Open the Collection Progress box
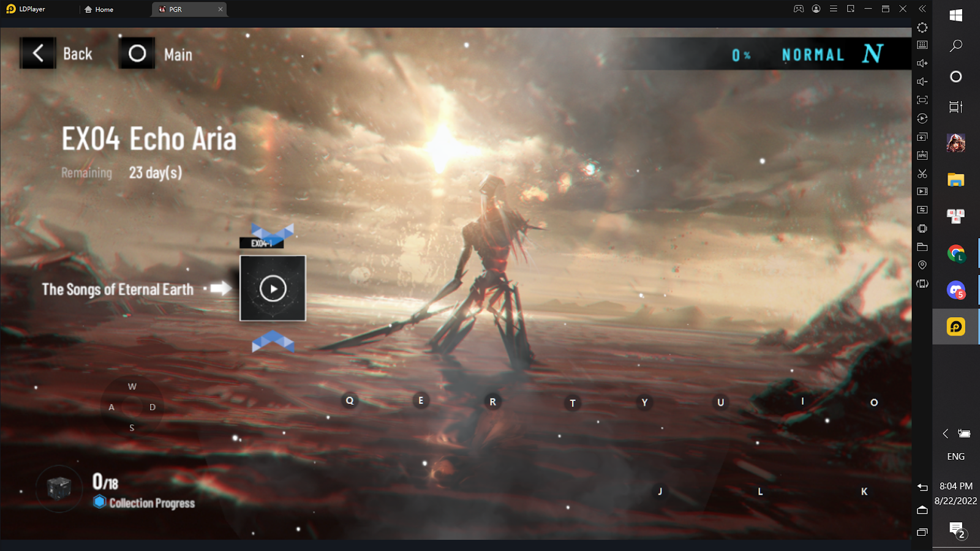 [59, 488]
